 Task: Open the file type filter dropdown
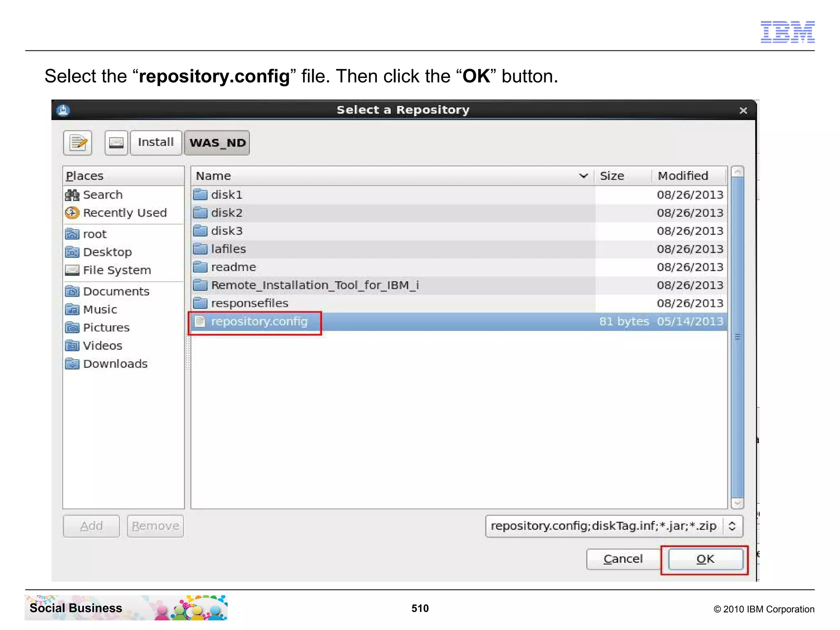(614, 526)
